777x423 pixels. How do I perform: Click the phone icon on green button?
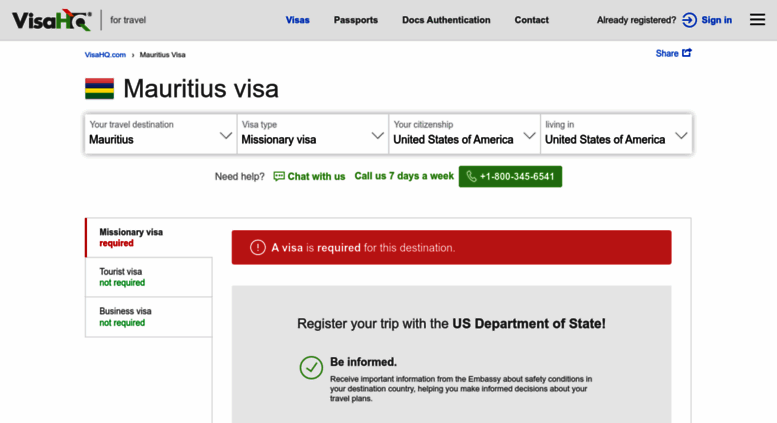[471, 176]
